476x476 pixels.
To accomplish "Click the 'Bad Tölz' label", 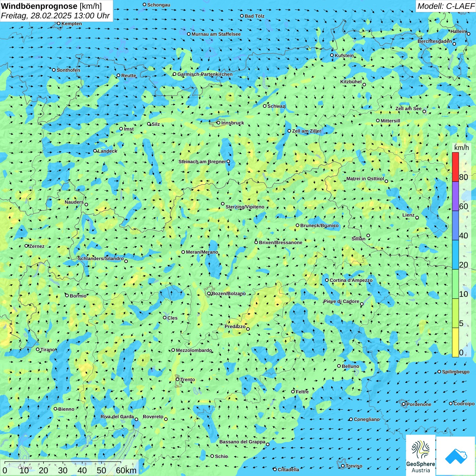I will point(254,16).
